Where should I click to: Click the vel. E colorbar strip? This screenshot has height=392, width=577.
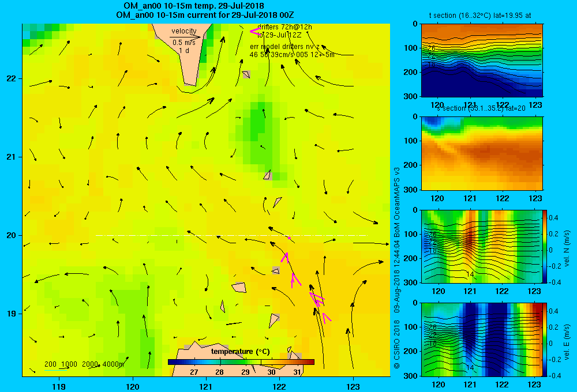pyautogui.click(x=545, y=340)
